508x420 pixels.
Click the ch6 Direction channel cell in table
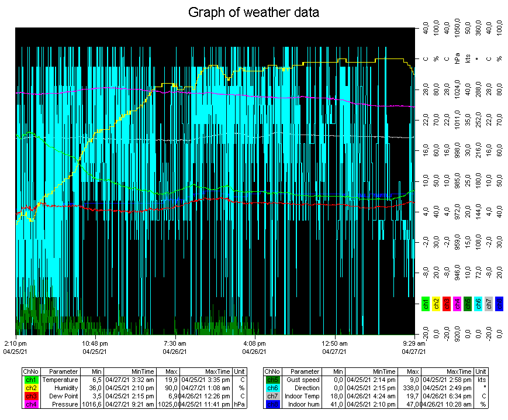(x=272, y=388)
